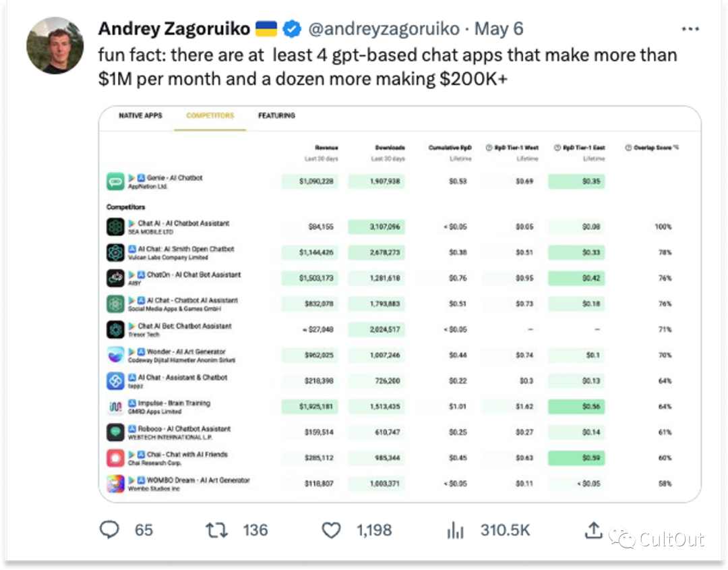The height and width of the screenshot is (570, 728).
Task: Open view analytics bar chart icon
Action: click(x=455, y=530)
